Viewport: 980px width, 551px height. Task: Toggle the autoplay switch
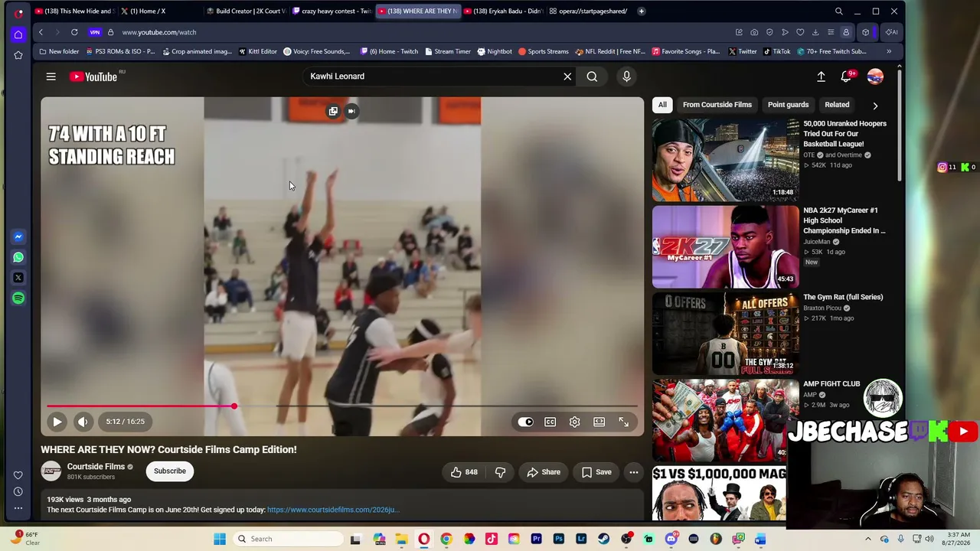tap(525, 422)
